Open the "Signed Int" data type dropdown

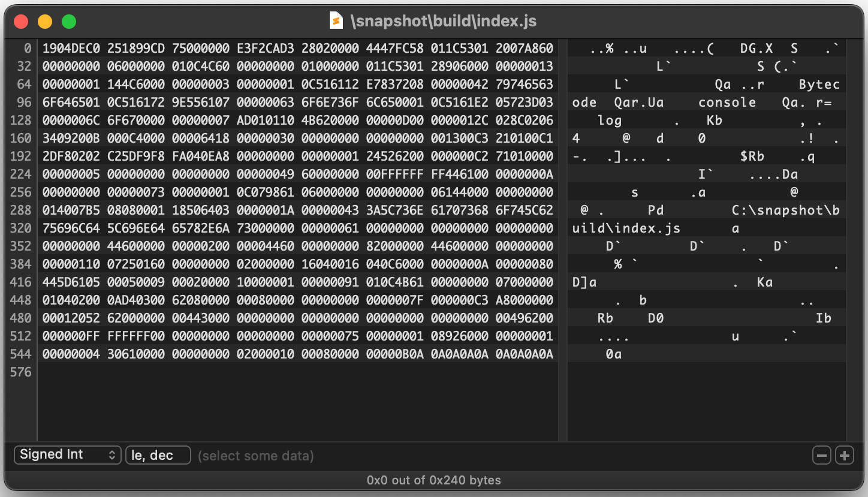[67, 455]
